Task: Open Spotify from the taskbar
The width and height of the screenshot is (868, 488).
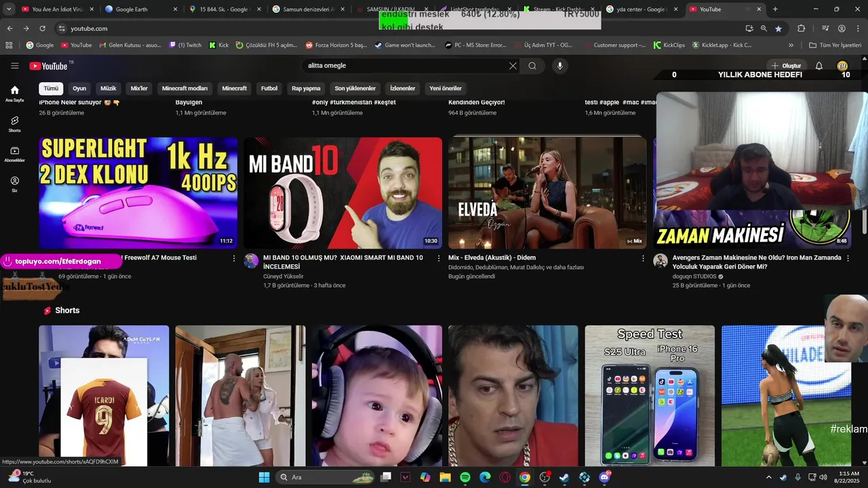Action: (465, 477)
